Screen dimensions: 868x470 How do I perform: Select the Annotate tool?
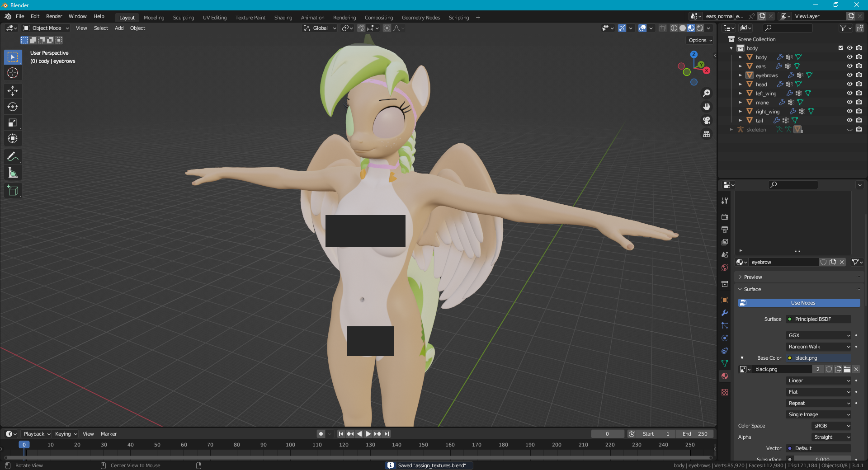point(13,156)
